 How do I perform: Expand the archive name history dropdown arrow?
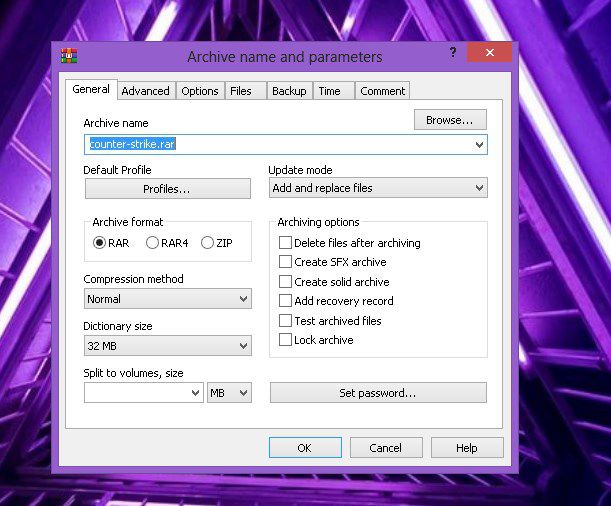coord(479,145)
